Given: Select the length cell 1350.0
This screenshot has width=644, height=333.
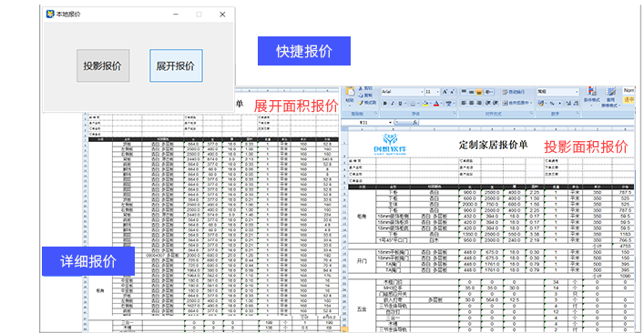Looking at the screenshot, I should 469,233.
